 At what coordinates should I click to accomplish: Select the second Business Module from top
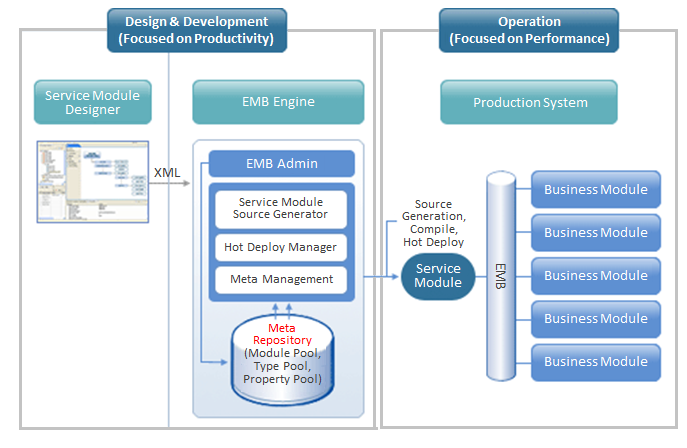[595, 233]
